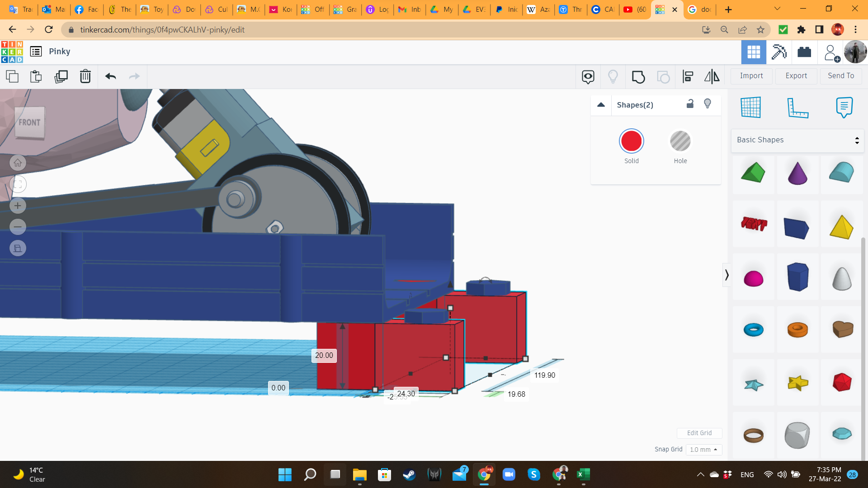Click the Mirror tool icon
This screenshot has height=488, width=868.
712,76
